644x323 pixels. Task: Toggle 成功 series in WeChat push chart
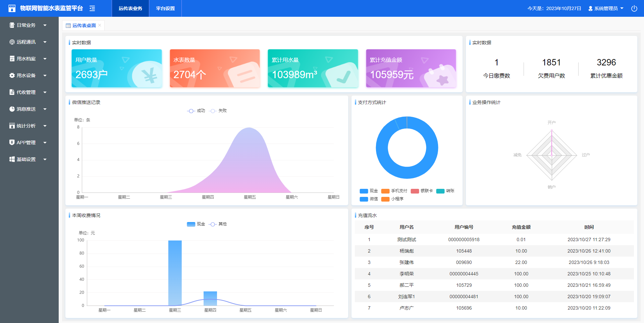pos(196,111)
